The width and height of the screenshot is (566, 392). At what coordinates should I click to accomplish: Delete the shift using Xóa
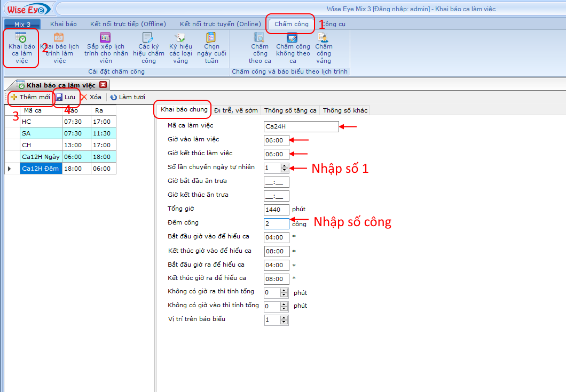91,97
